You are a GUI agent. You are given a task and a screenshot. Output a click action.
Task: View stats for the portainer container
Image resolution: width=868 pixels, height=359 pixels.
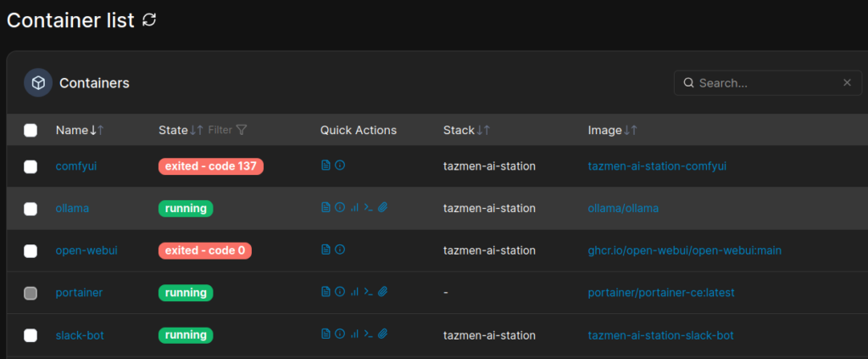pos(353,292)
